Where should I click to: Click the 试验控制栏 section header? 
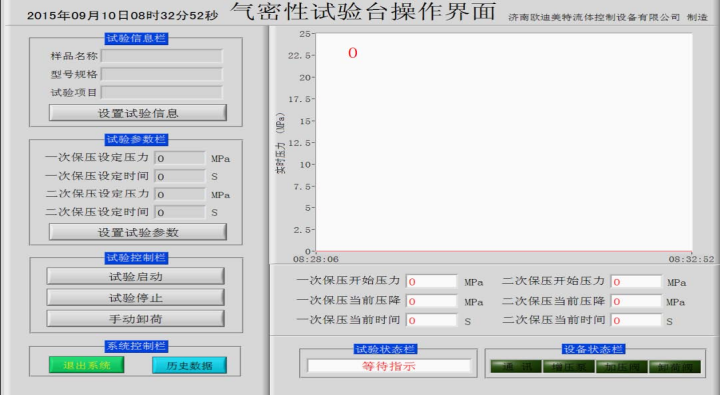coord(136,258)
